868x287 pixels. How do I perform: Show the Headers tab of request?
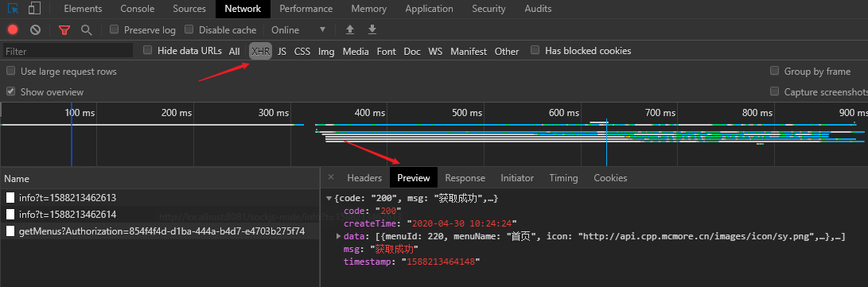click(x=365, y=177)
